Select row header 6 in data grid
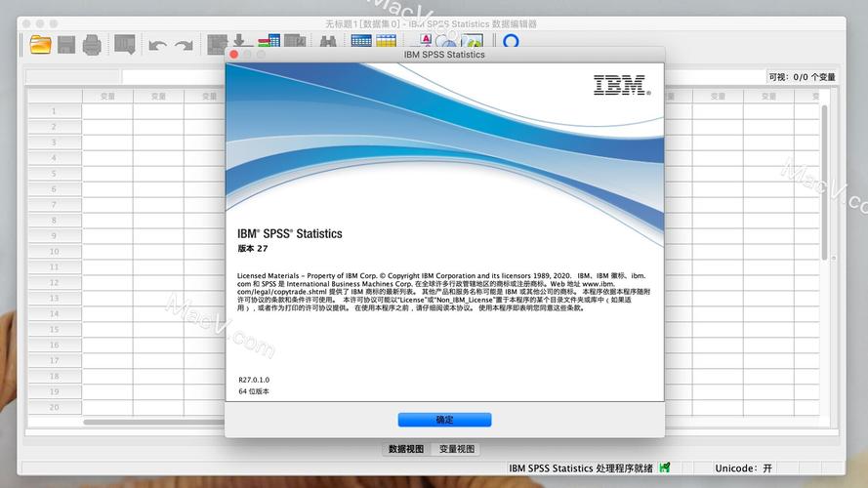Viewport: 868px width, 488px height. pos(55,189)
